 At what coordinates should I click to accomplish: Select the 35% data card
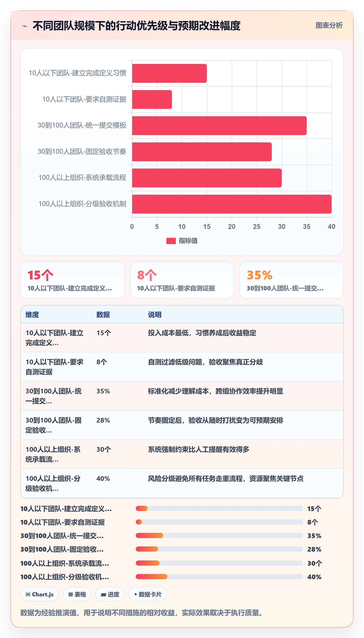coord(291,280)
